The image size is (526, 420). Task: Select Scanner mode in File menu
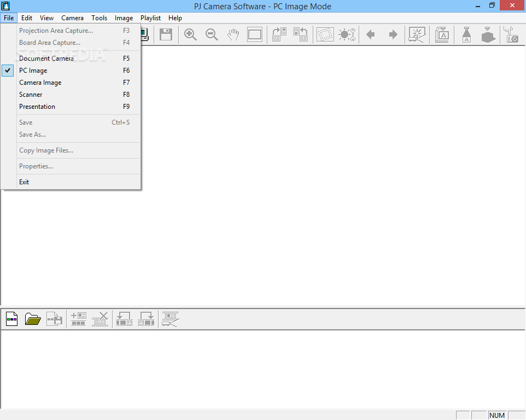(71, 95)
